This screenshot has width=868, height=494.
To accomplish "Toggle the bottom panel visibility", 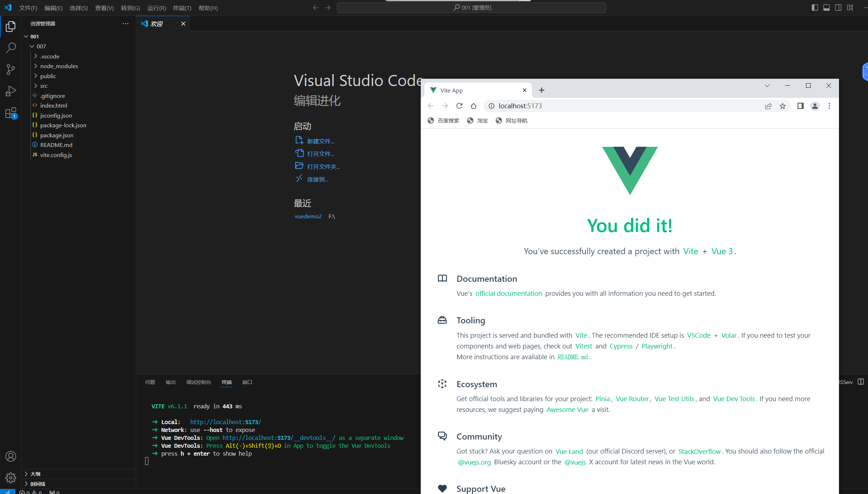I will pyautogui.click(x=826, y=8).
